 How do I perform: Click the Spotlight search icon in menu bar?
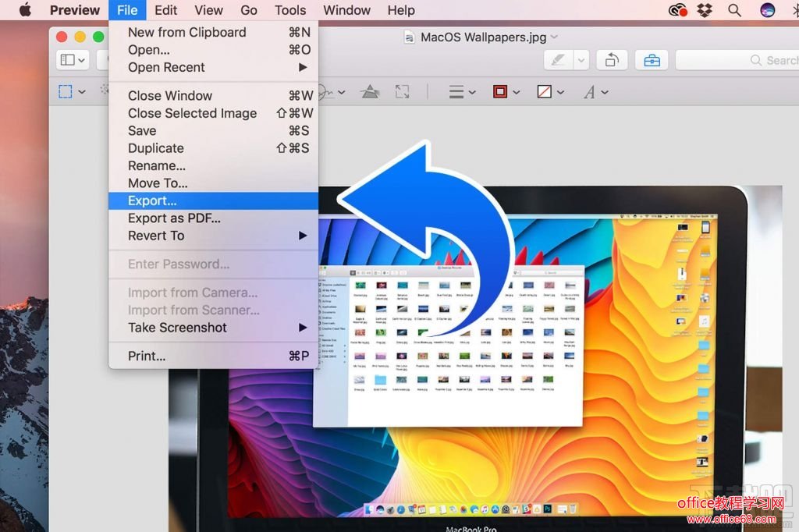tap(734, 10)
